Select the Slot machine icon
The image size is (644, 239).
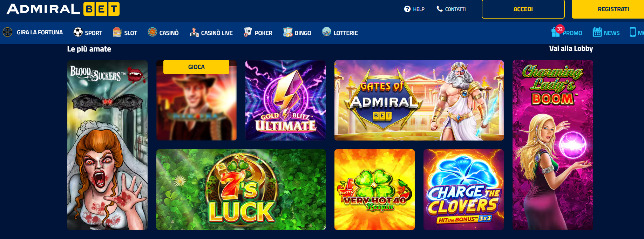[x=117, y=32]
